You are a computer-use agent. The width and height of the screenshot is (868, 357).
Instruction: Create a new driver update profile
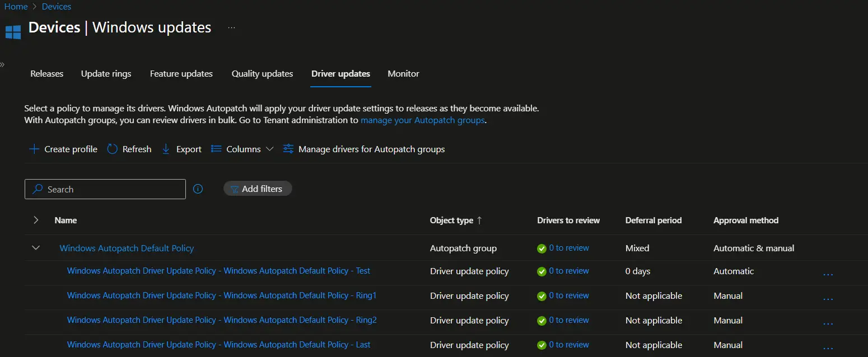(62, 149)
